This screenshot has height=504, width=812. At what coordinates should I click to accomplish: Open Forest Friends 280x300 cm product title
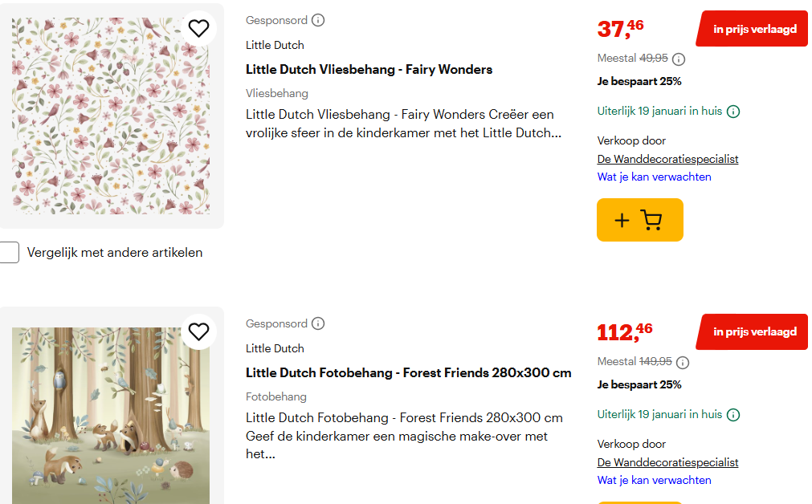click(408, 373)
